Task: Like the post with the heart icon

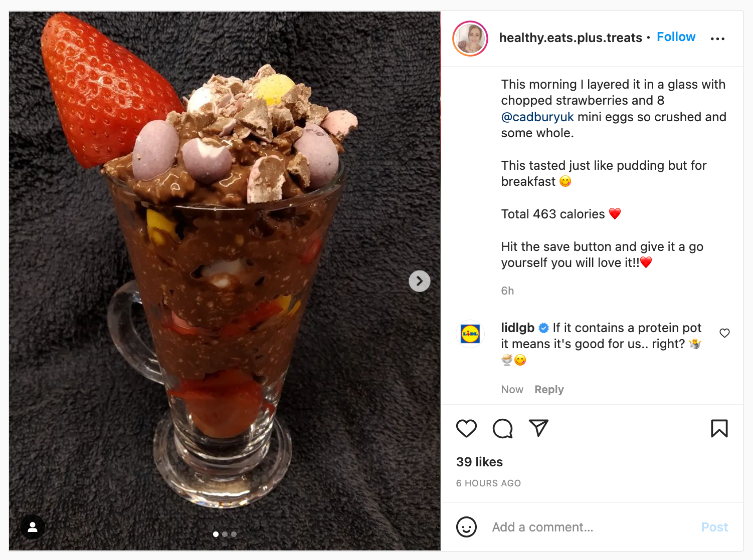Action: 466,428
